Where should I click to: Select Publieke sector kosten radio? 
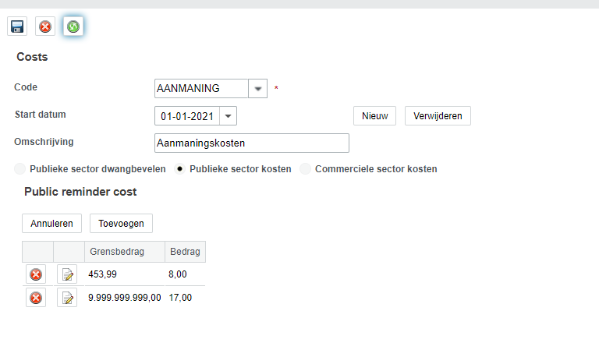pyautogui.click(x=179, y=169)
